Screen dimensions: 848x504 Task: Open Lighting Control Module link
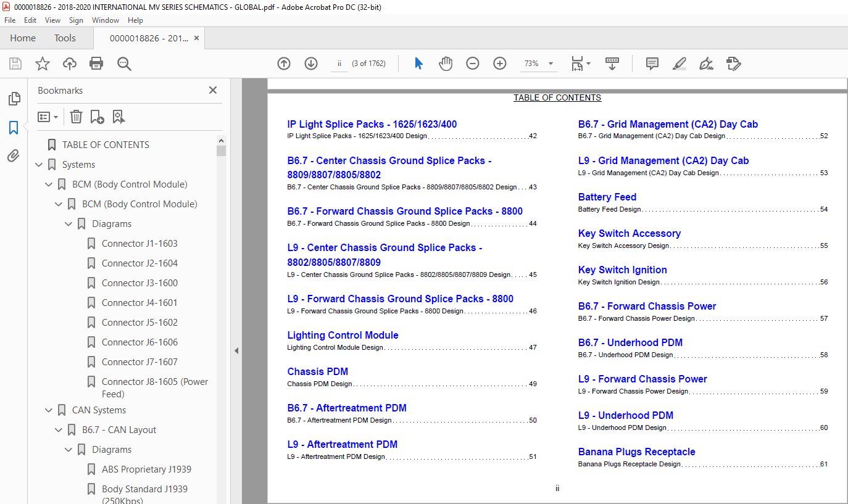click(343, 335)
